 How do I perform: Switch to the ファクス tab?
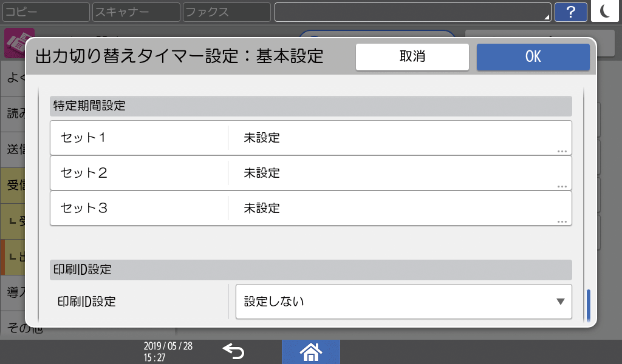pos(226,12)
